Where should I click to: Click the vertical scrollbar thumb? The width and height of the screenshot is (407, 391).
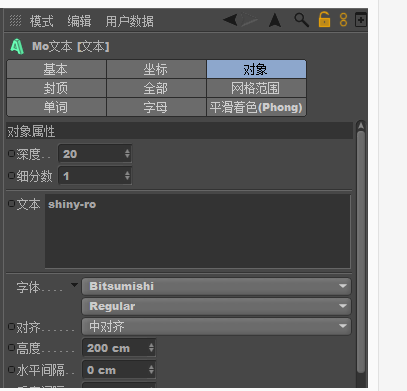coord(361,252)
